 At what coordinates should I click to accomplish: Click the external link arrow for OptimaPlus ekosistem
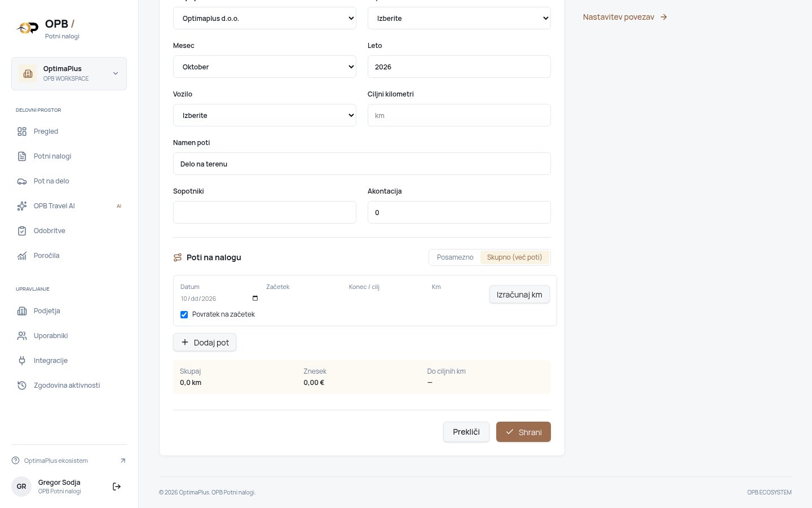pos(123,461)
